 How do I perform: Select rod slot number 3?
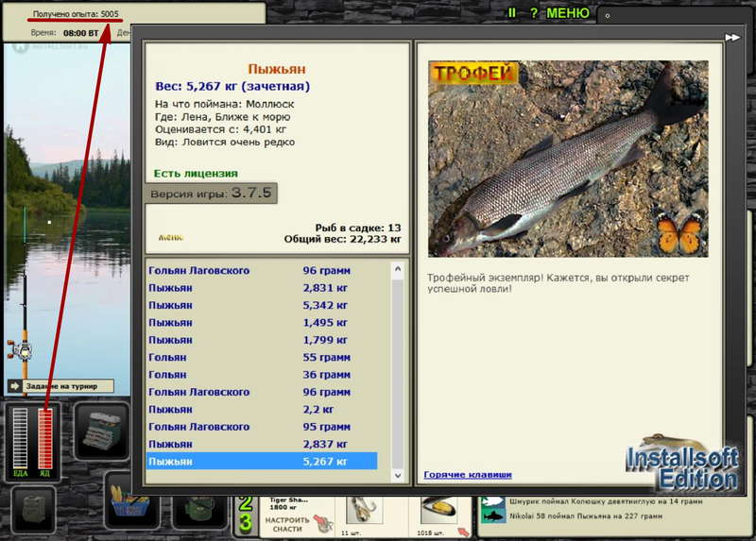(x=246, y=523)
